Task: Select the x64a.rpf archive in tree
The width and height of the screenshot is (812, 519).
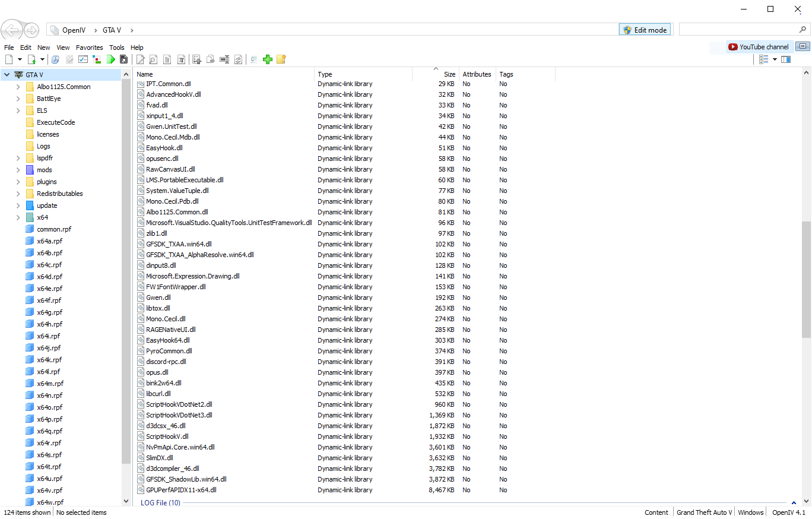Action: click(49, 241)
